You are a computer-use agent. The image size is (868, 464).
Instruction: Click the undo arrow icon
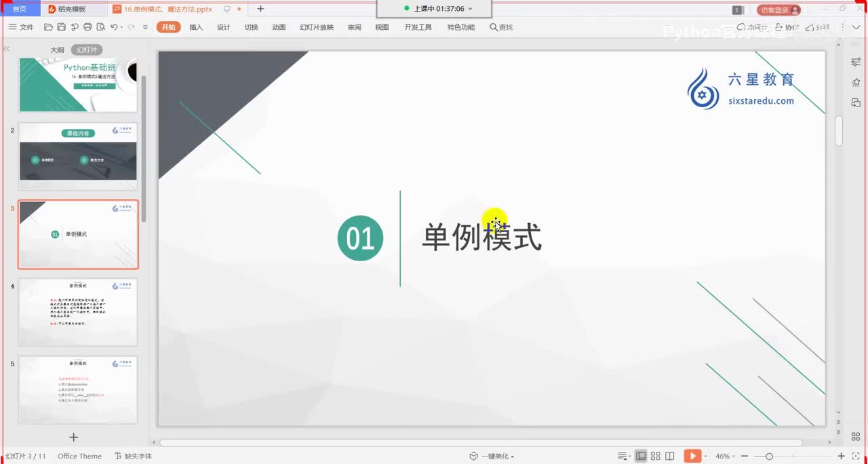(114, 27)
